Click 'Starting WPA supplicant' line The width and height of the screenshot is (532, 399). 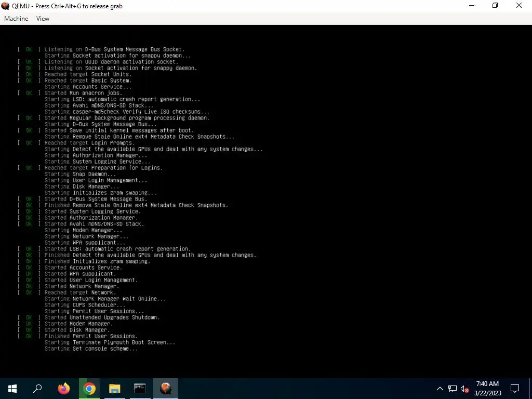tap(85, 243)
